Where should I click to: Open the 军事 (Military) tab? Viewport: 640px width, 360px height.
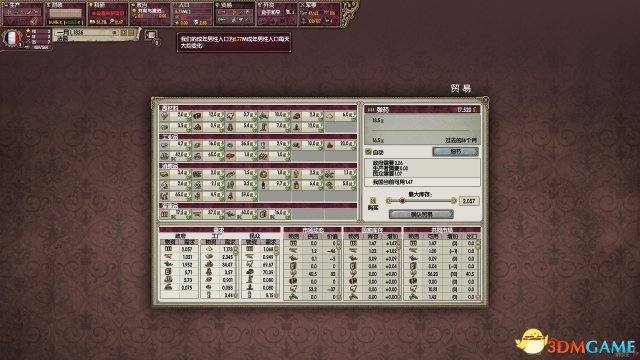pos(320,13)
